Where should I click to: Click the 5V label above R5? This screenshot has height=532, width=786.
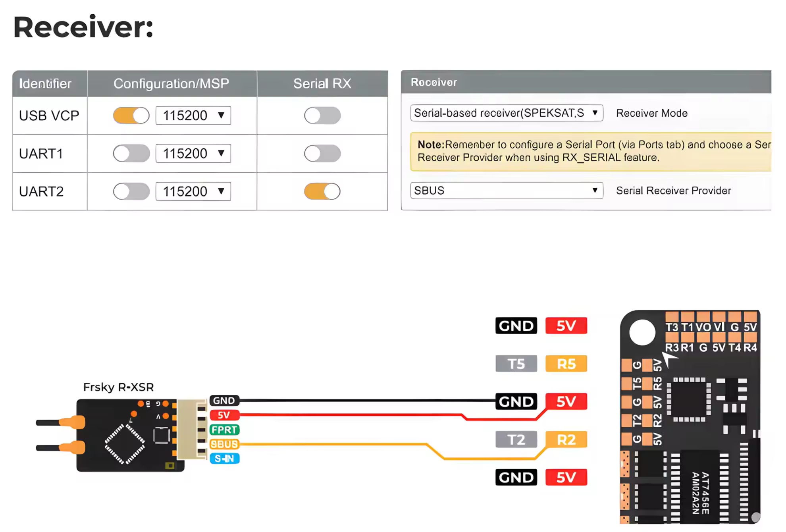coord(566,326)
